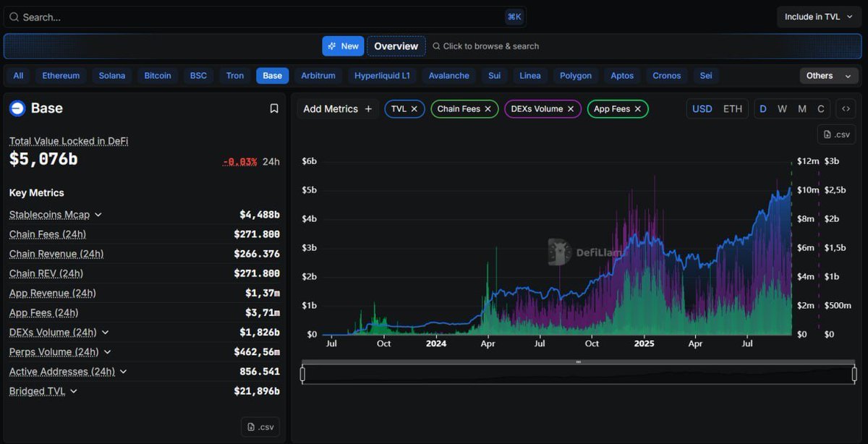The height and width of the screenshot is (444, 868).
Task: Click the right handle of range slider
Action: pyautogui.click(x=854, y=374)
